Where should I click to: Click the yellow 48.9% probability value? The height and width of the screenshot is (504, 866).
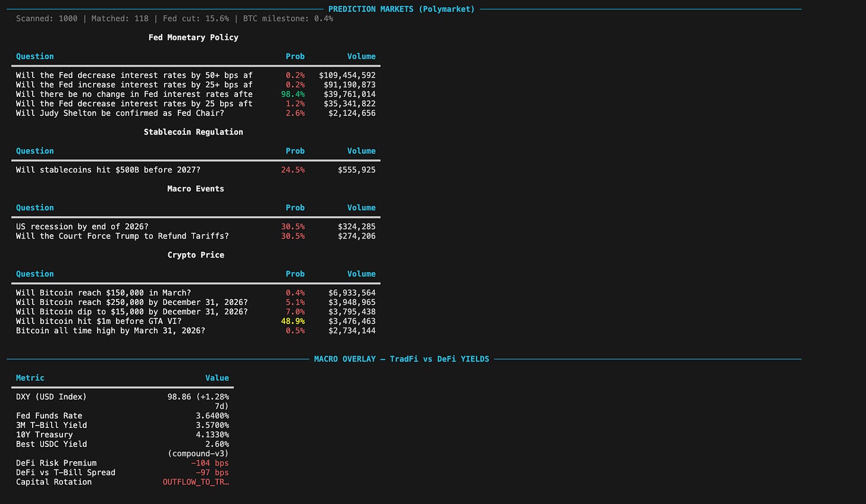click(x=293, y=322)
